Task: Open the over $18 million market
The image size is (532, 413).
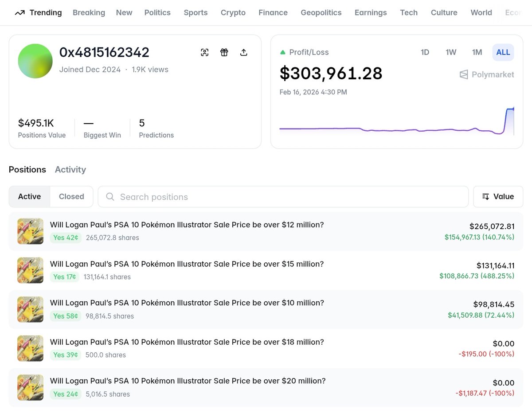Action: tap(187, 342)
